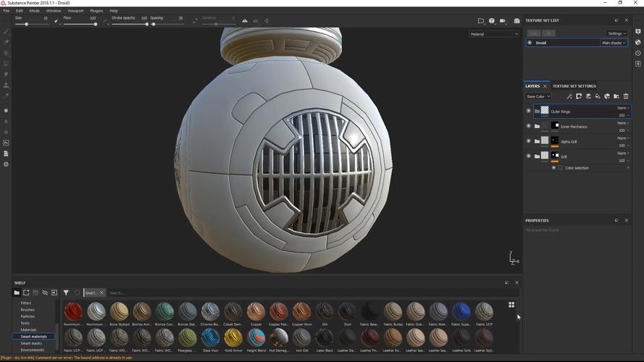This screenshot has width=644, height=362.
Task: Hide the Outer Rings layer
Action: coord(528,111)
